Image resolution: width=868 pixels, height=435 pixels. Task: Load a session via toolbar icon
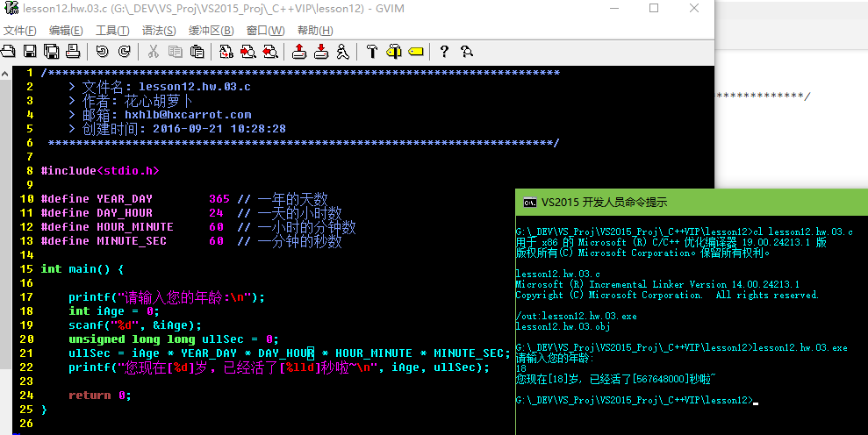pyautogui.click(x=299, y=51)
